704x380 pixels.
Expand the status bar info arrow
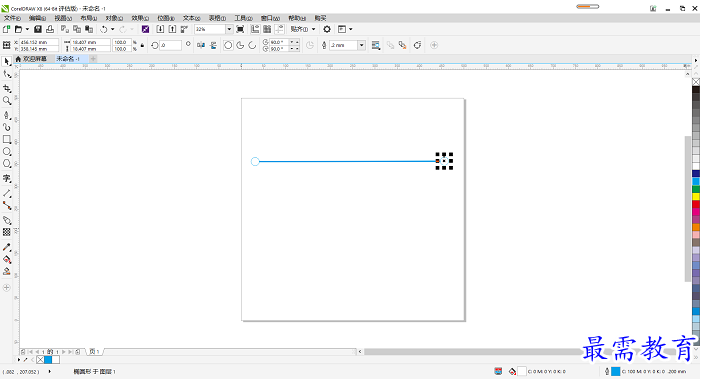coord(49,372)
